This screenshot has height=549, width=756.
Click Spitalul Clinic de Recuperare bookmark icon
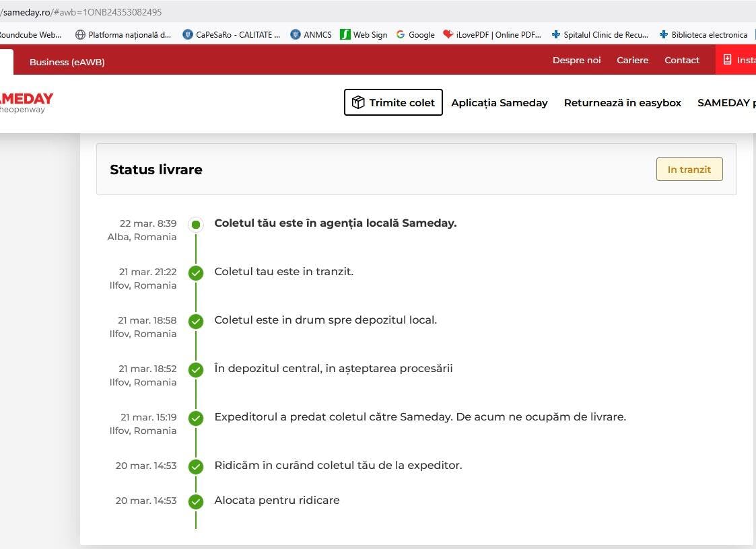556,34
